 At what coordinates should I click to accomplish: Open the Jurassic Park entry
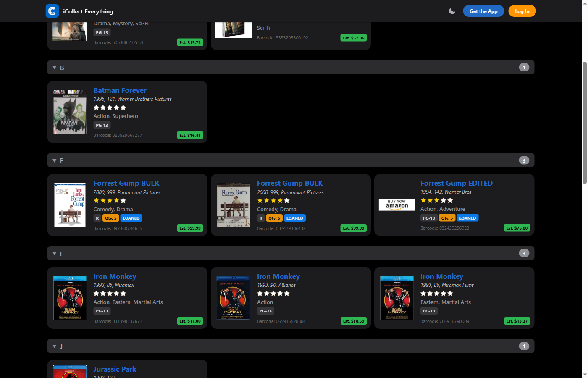coord(115,369)
